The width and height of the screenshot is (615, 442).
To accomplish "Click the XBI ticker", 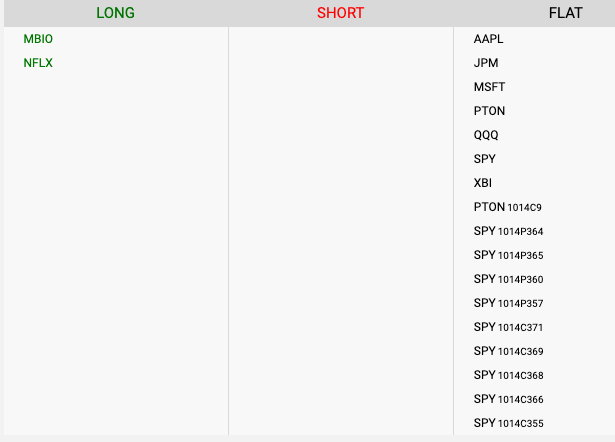I will pos(483,183).
